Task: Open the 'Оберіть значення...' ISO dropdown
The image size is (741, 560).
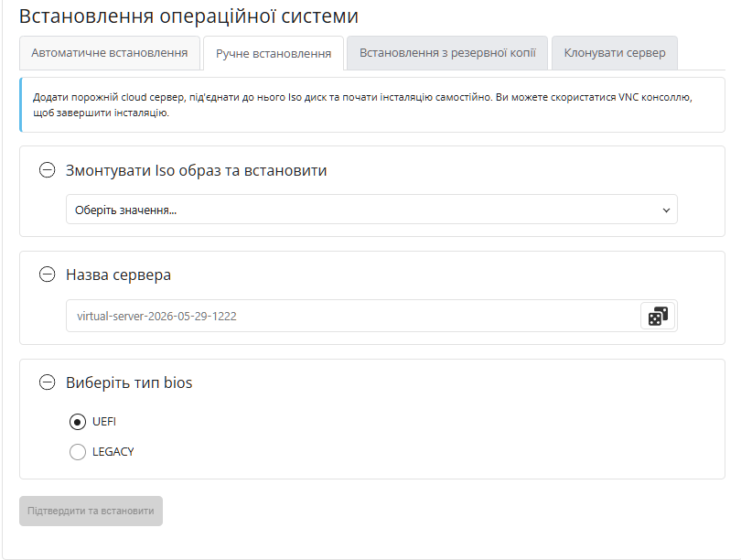Action: click(x=371, y=210)
